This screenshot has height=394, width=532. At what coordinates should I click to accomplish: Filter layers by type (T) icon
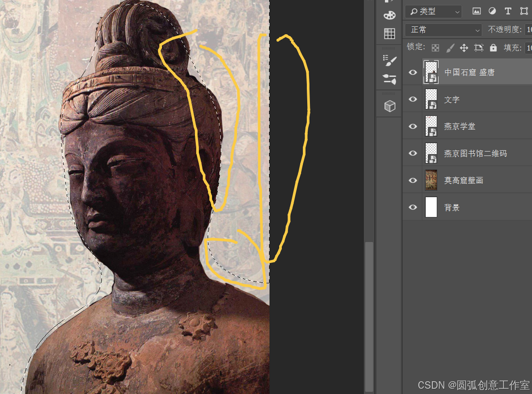coord(508,11)
